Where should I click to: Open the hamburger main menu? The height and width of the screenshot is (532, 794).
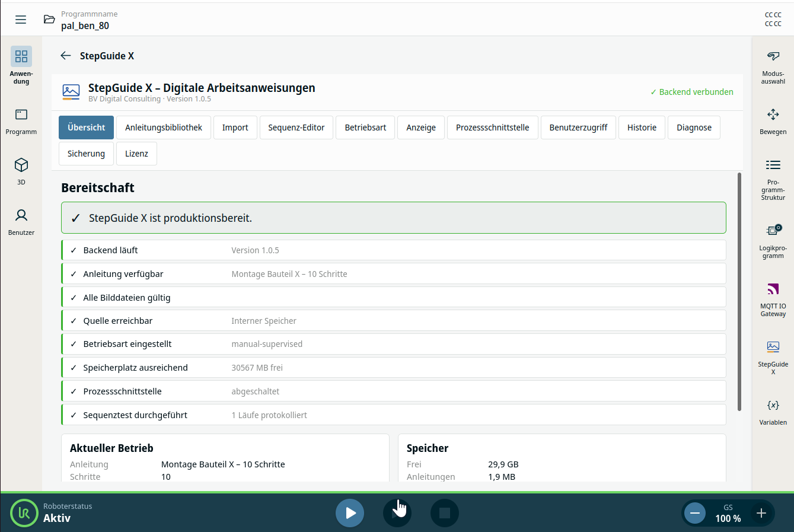tap(21, 20)
